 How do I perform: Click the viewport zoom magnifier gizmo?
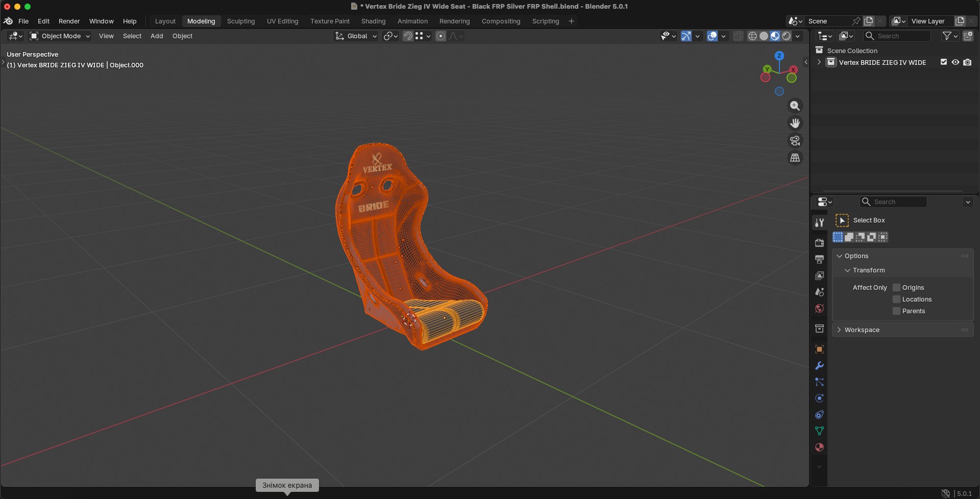pyautogui.click(x=795, y=106)
